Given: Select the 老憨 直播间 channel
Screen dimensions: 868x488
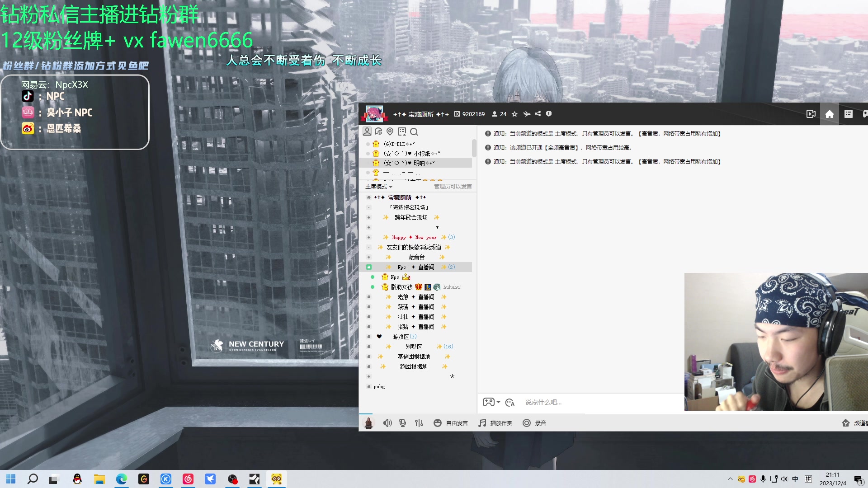Looking at the screenshot, I should pyautogui.click(x=416, y=297).
